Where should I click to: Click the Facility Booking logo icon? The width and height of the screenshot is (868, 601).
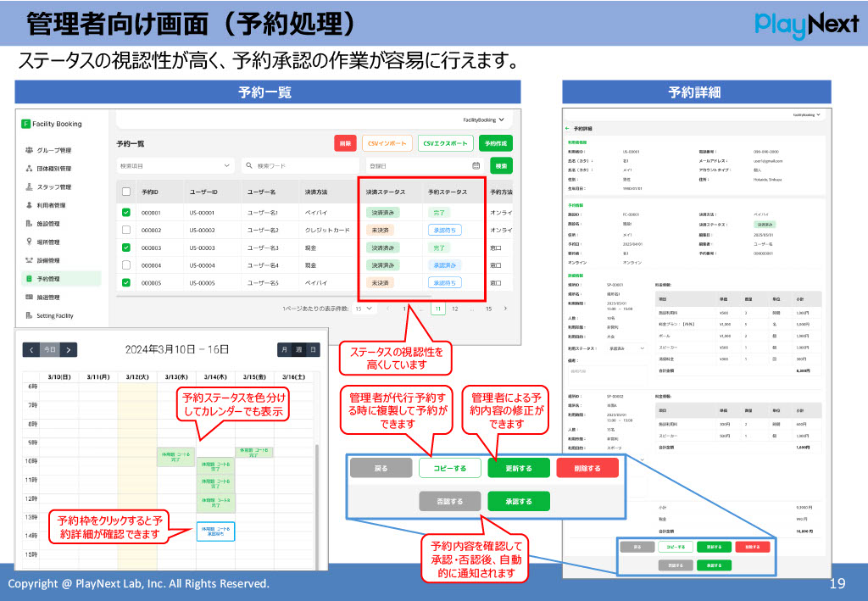click(x=25, y=124)
